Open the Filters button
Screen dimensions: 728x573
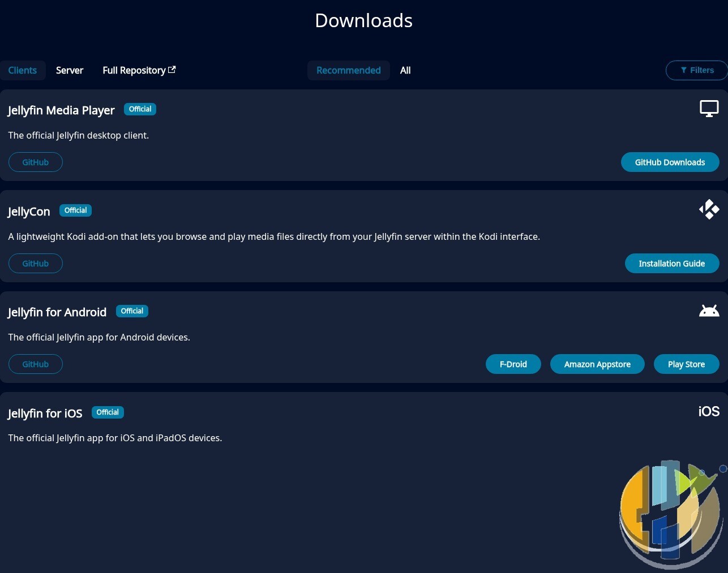point(697,70)
